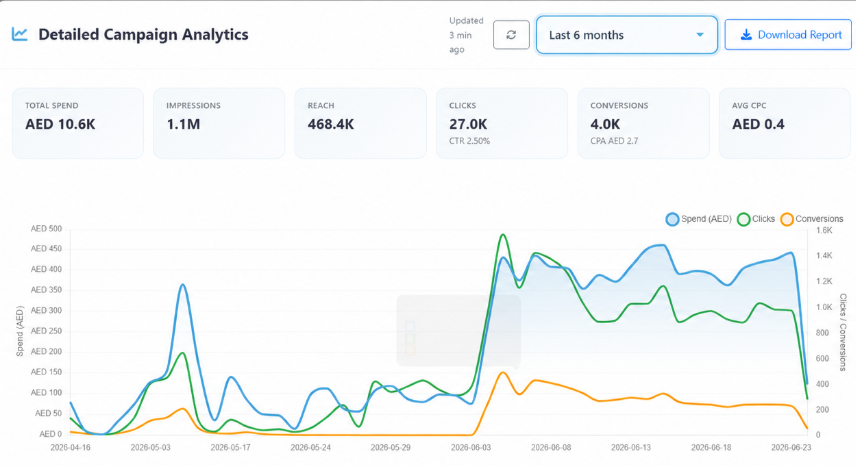856x466 pixels.
Task: Click the 2026-04-16 x-axis date label
Action: [70, 447]
